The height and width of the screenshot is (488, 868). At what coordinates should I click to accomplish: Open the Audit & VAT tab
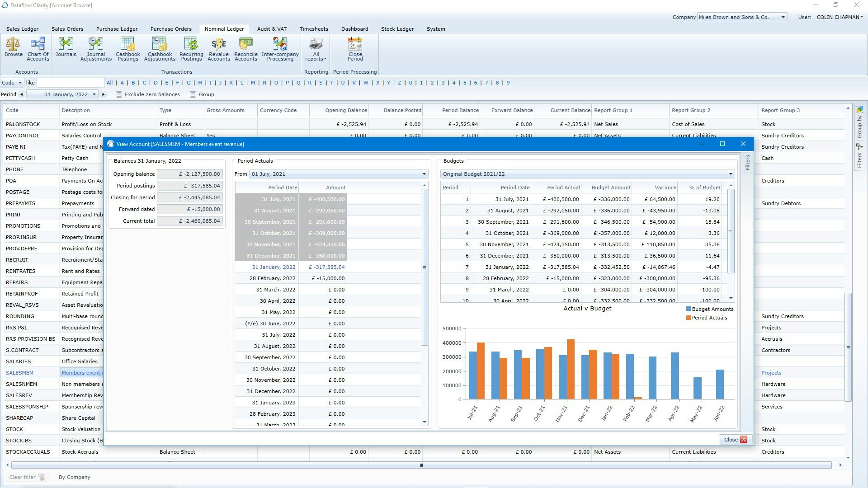click(x=272, y=29)
